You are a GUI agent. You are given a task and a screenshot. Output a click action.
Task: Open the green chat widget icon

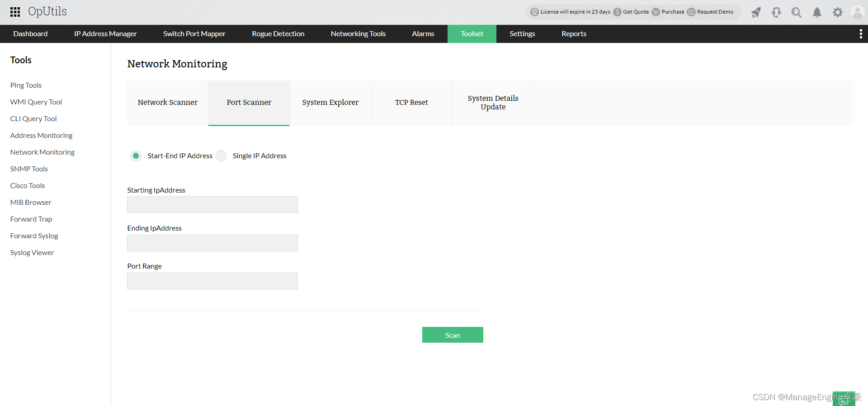844,399
